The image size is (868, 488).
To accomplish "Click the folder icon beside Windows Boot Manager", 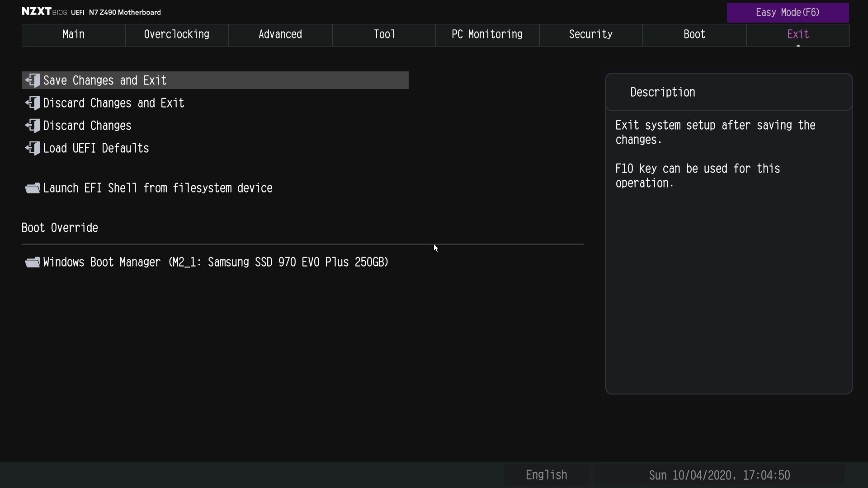I will 33,262.
